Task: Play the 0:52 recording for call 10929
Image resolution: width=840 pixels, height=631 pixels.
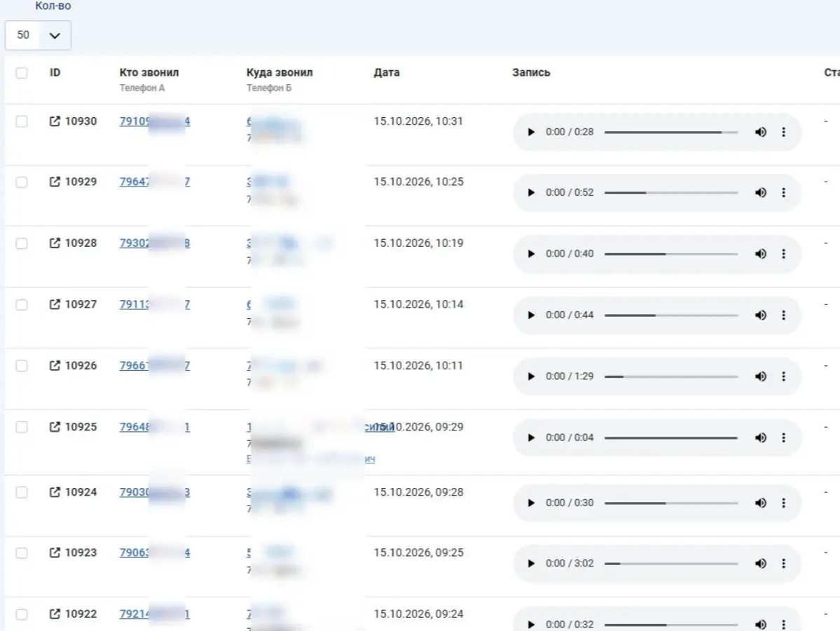Action: pos(531,193)
